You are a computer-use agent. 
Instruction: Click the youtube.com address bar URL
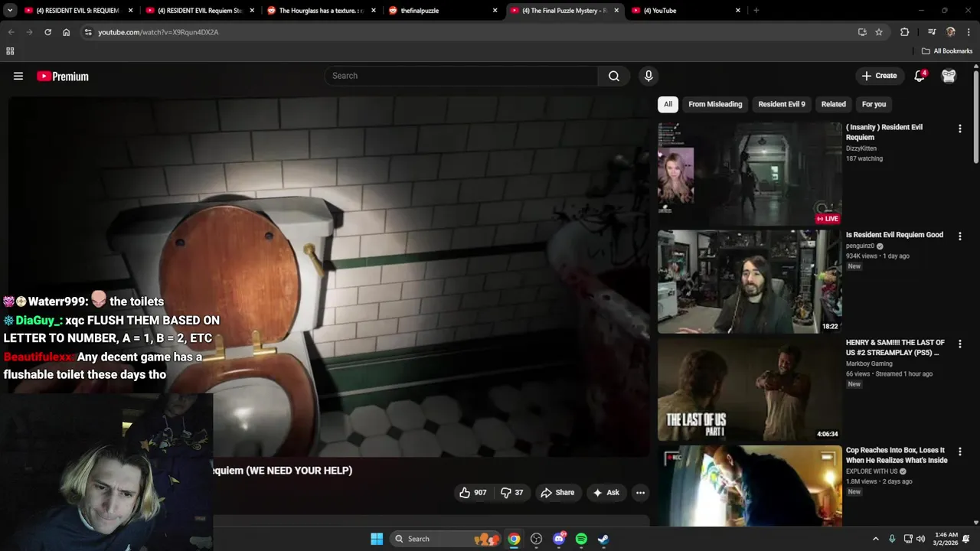pyautogui.click(x=158, y=32)
